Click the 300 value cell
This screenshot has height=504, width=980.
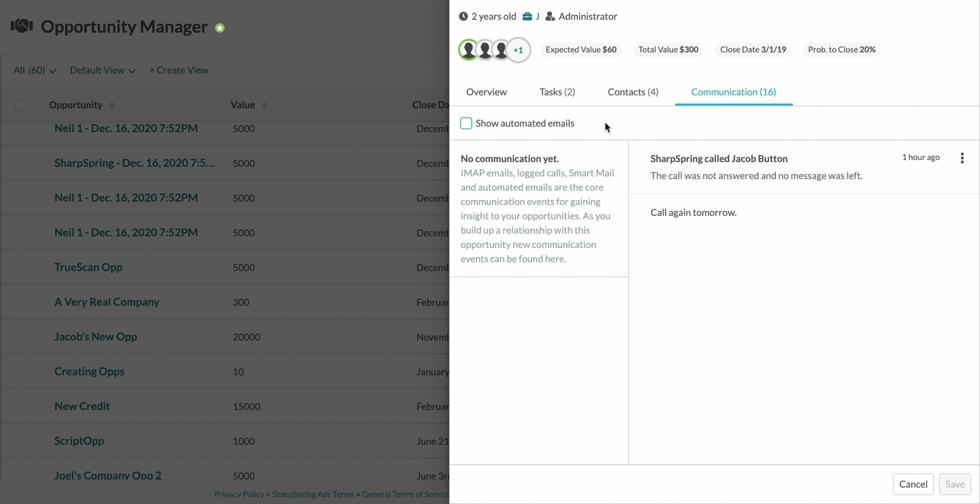[x=241, y=302]
